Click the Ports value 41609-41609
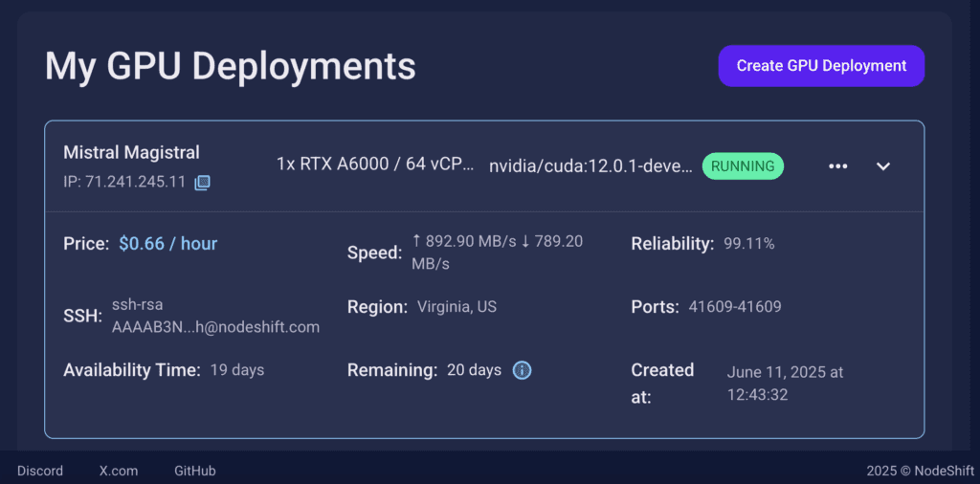Image resolution: width=980 pixels, height=484 pixels. coord(734,307)
